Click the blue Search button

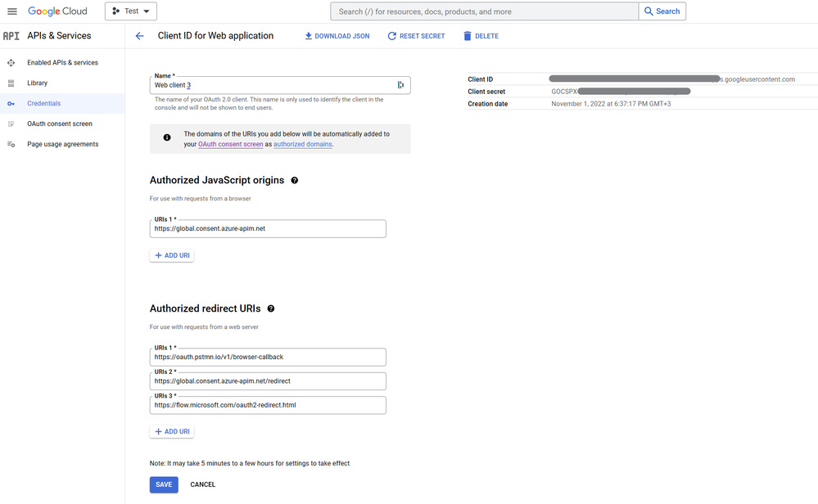coord(662,11)
